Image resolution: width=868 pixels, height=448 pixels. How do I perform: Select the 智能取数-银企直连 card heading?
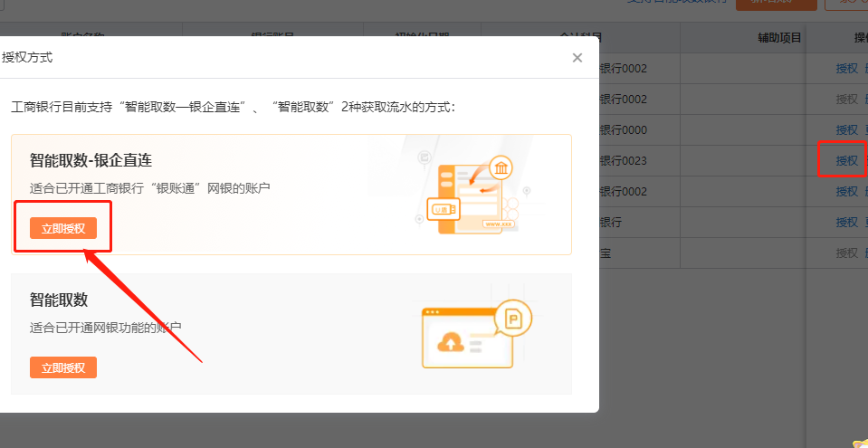[x=91, y=160]
